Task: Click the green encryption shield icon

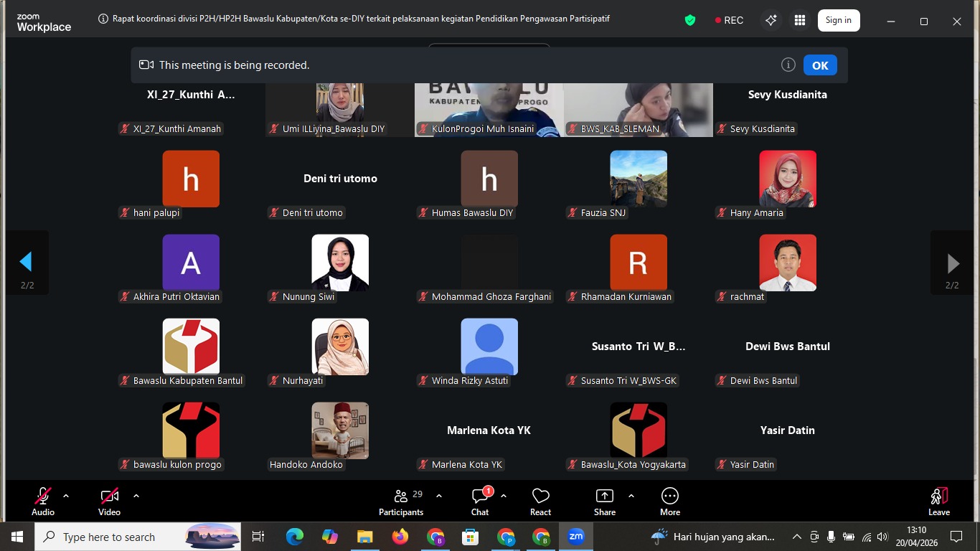Action: click(690, 21)
